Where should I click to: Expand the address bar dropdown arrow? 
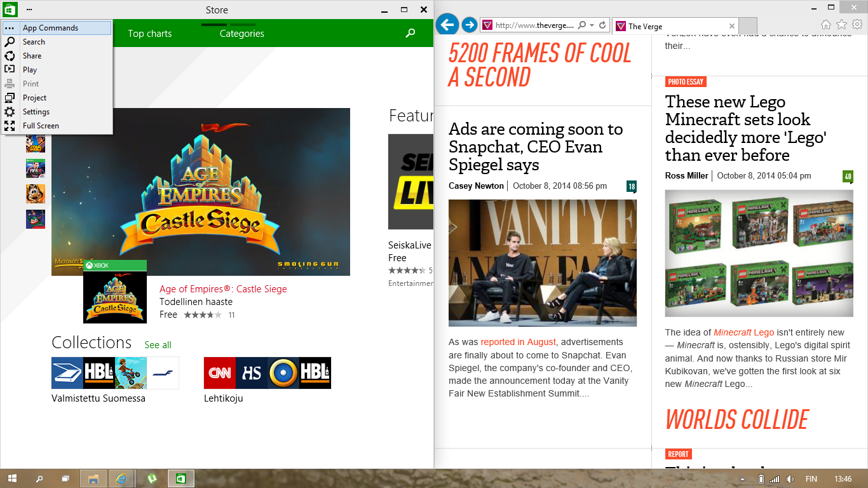(x=592, y=25)
